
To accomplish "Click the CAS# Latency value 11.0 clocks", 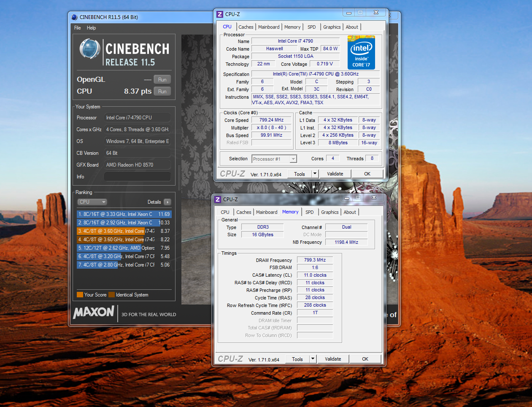I will point(315,275).
